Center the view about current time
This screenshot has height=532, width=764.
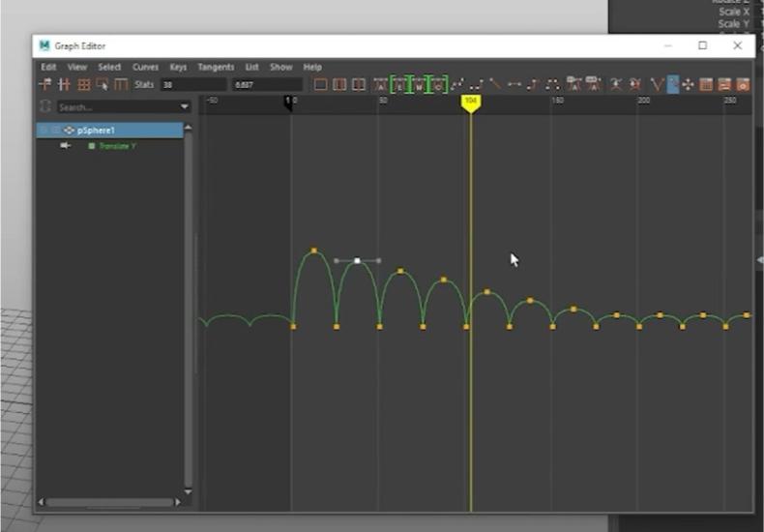point(359,85)
